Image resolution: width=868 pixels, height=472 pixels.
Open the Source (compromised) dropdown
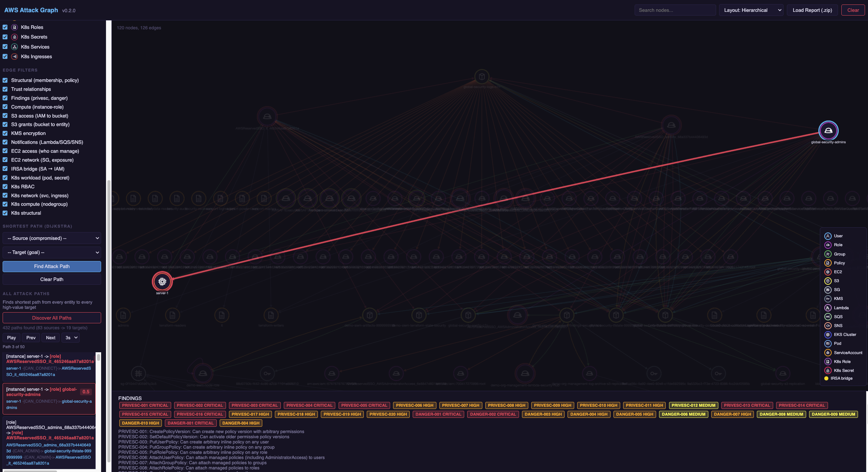coord(52,238)
